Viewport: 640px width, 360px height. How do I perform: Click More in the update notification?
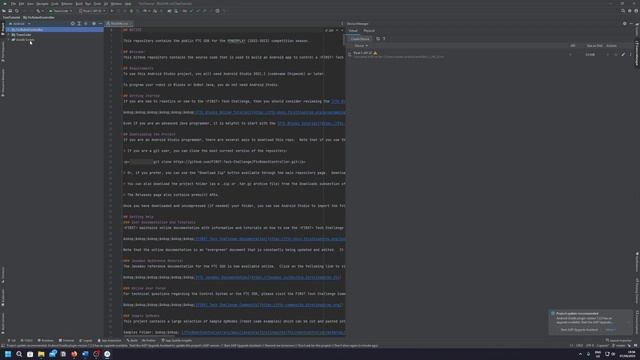point(610,330)
